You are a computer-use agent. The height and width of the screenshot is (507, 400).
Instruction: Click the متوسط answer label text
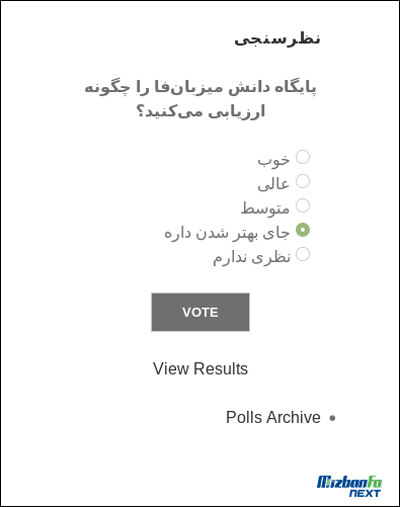pos(265,208)
